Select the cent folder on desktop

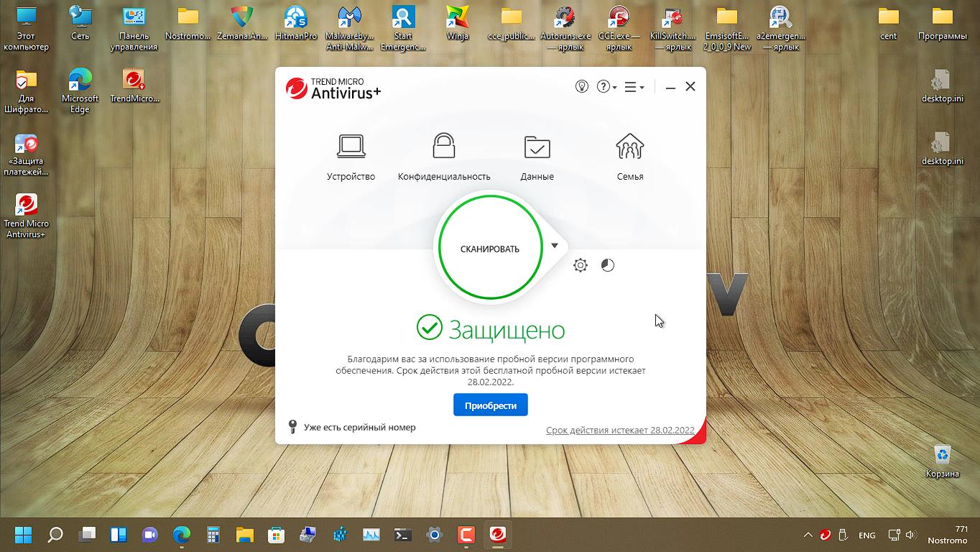[x=889, y=23]
